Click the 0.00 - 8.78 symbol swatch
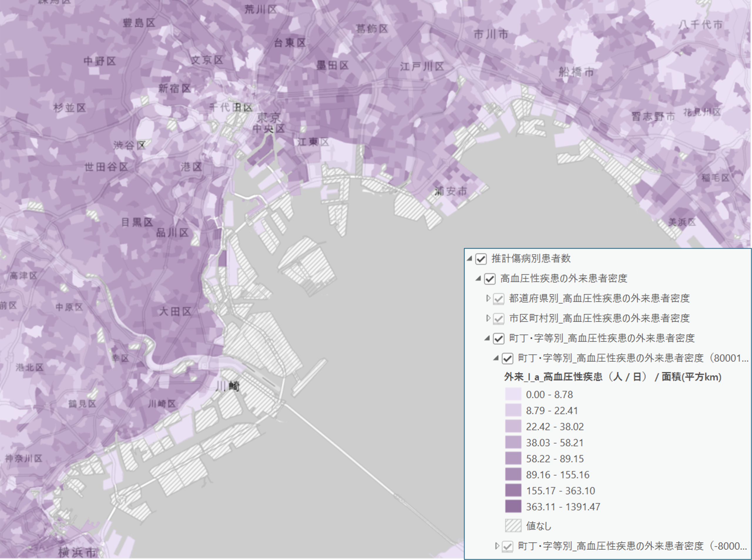 coord(513,394)
